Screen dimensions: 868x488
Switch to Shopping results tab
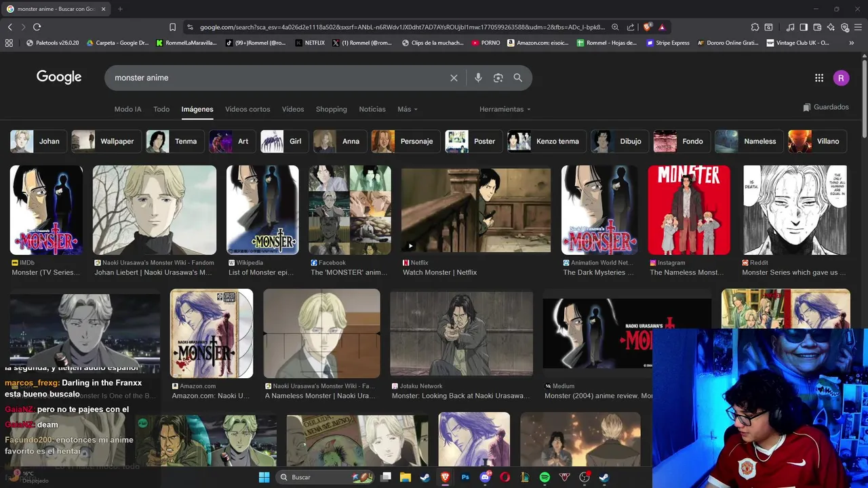(x=331, y=109)
